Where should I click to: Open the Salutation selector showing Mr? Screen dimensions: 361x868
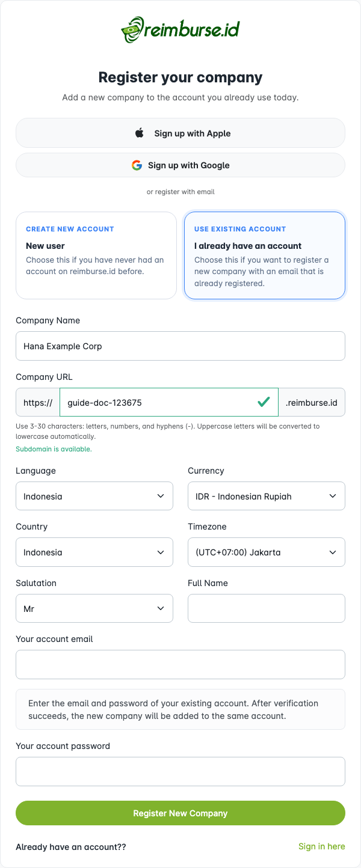click(94, 608)
